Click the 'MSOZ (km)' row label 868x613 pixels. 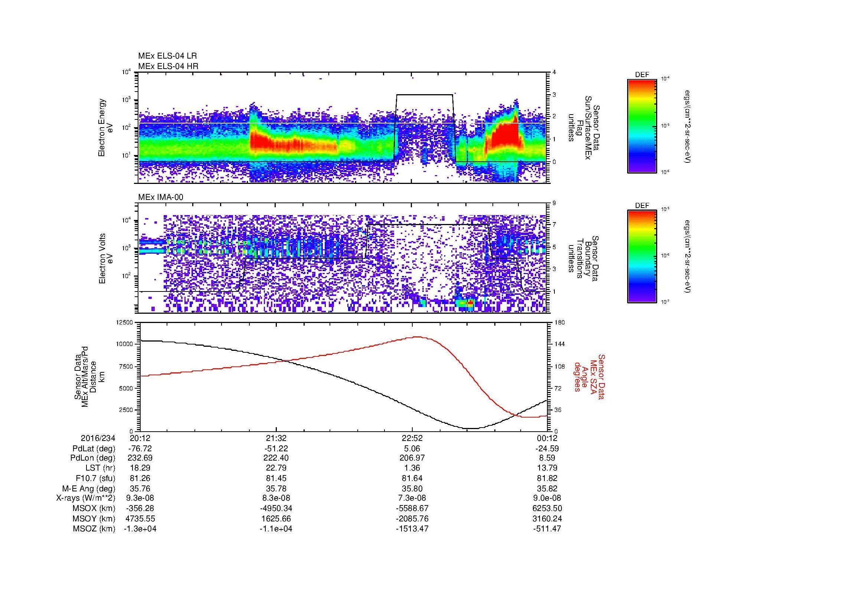point(94,529)
